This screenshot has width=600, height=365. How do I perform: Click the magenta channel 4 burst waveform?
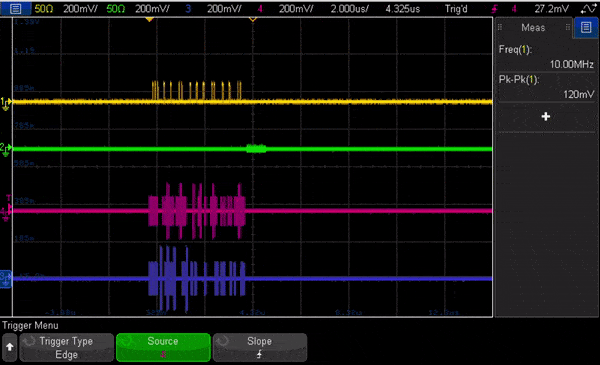(x=197, y=211)
